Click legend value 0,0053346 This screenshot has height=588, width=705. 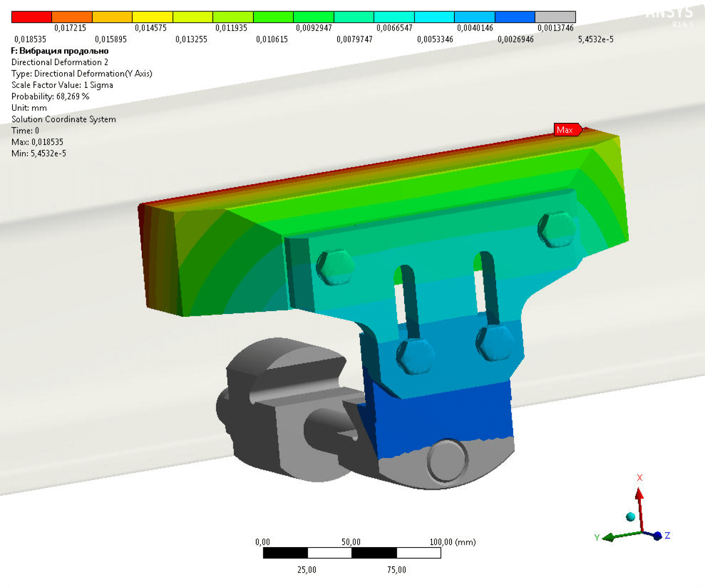coord(435,40)
